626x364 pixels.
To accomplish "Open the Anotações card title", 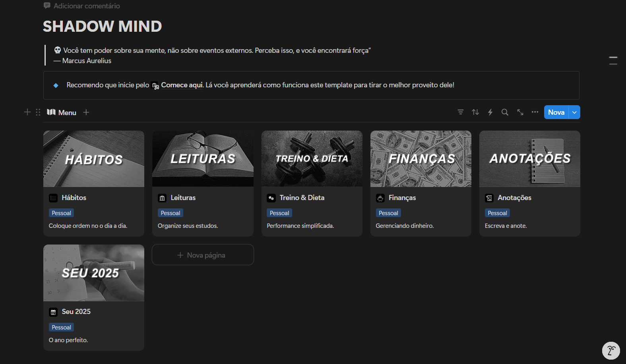I will pos(514,198).
